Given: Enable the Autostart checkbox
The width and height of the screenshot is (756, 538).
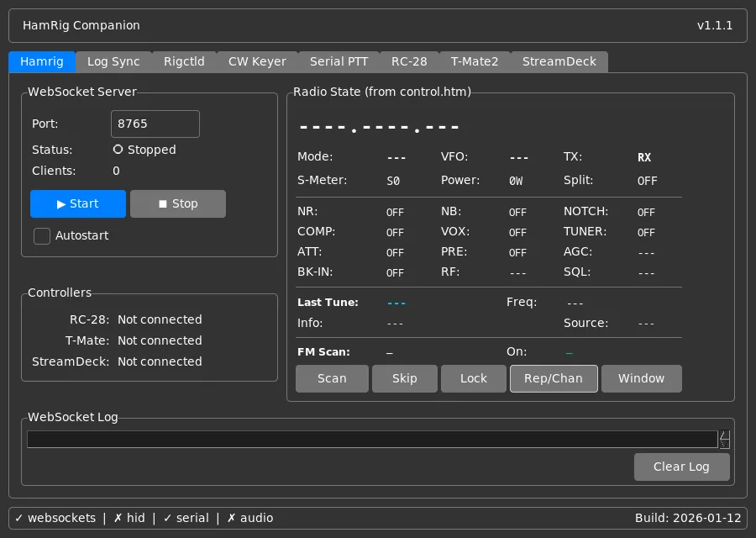Looking at the screenshot, I should click(x=42, y=236).
